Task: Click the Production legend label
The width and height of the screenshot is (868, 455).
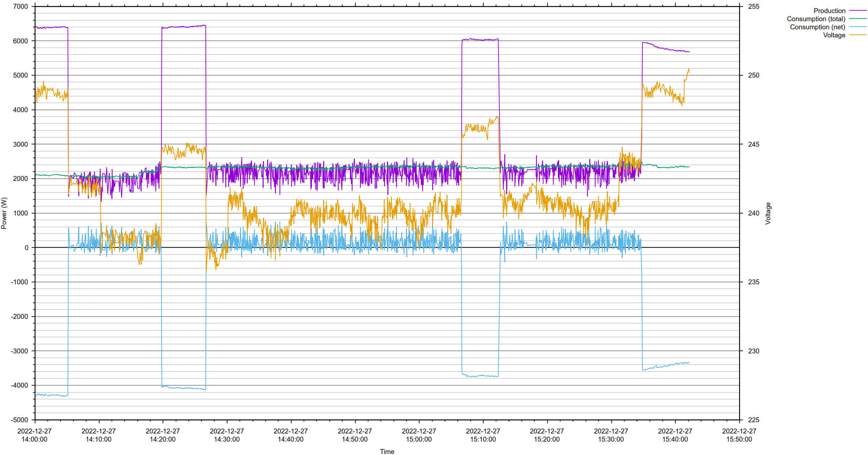Action: point(829,11)
